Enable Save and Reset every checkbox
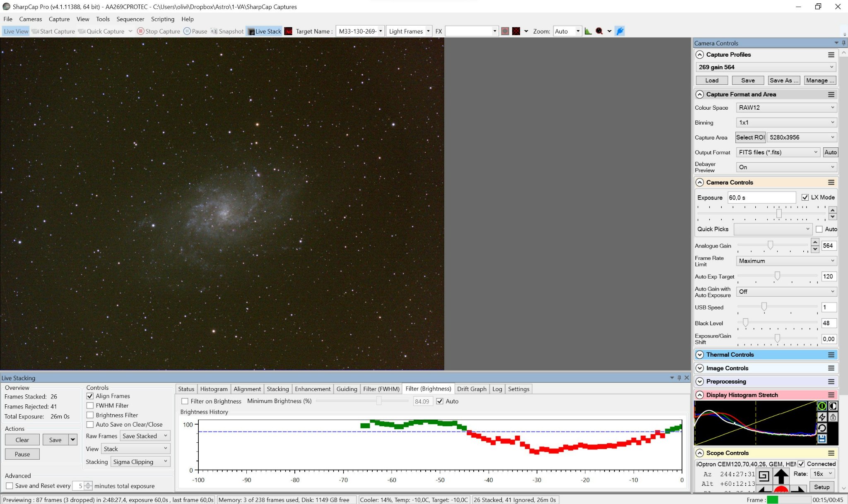The image size is (848, 504). click(x=10, y=486)
